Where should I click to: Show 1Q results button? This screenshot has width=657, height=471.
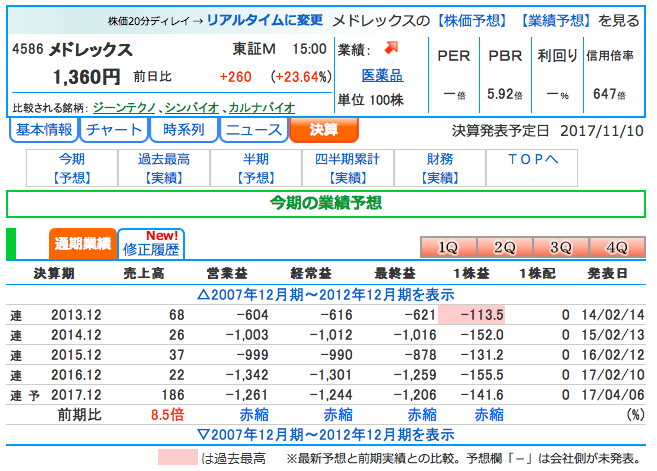click(x=448, y=247)
